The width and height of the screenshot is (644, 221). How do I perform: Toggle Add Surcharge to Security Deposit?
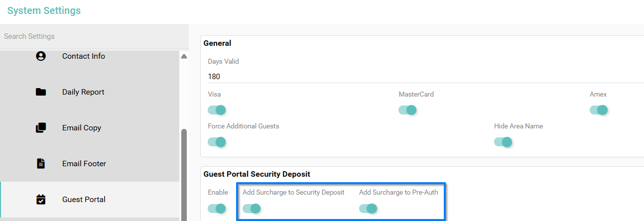252,208
